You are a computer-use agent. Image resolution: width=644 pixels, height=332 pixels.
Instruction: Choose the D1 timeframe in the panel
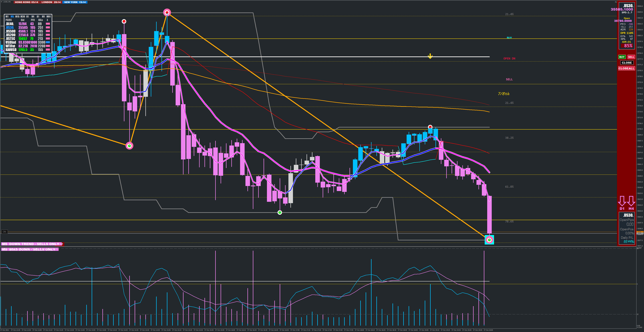pos(38,16)
